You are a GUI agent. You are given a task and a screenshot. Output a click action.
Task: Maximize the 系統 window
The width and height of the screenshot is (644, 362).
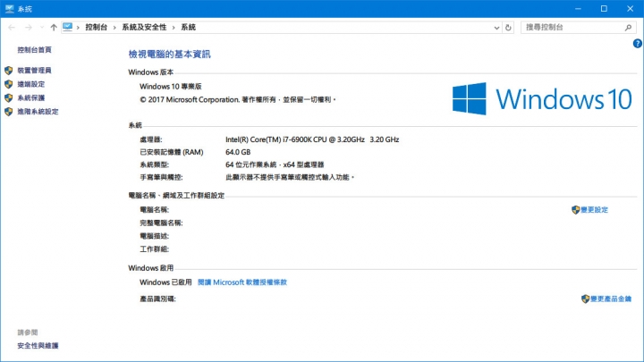(x=604, y=9)
